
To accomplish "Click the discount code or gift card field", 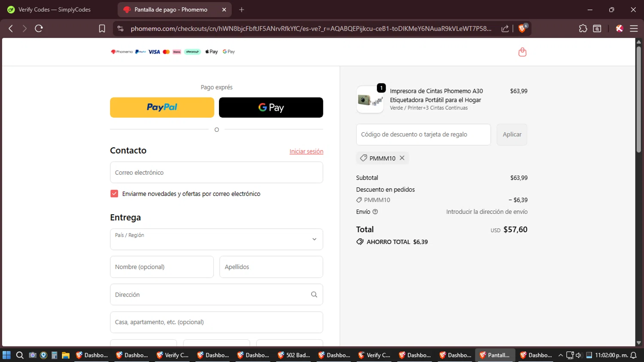I will pyautogui.click(x=423, y=134).
